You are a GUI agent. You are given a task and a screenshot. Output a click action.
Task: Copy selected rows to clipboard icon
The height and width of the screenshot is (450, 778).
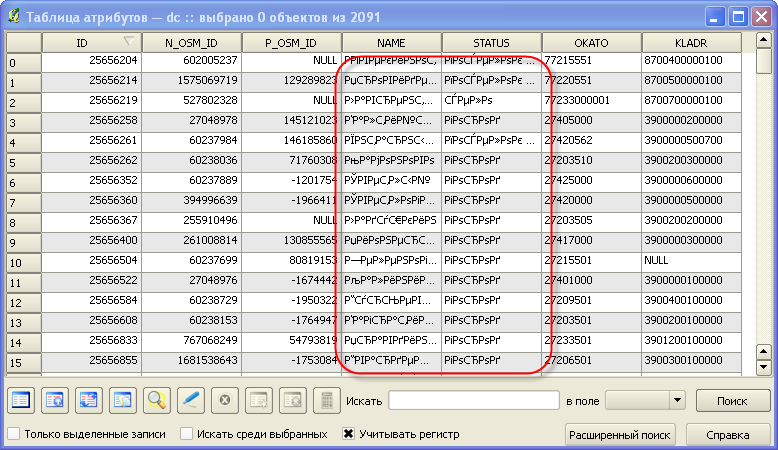click(x=123, y=400)
